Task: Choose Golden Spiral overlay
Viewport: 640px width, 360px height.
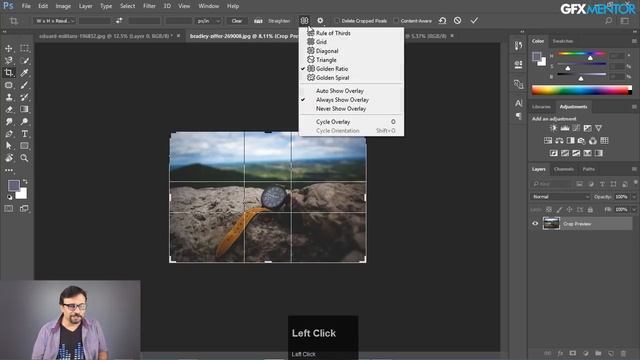Action: [x=333, y=78]
